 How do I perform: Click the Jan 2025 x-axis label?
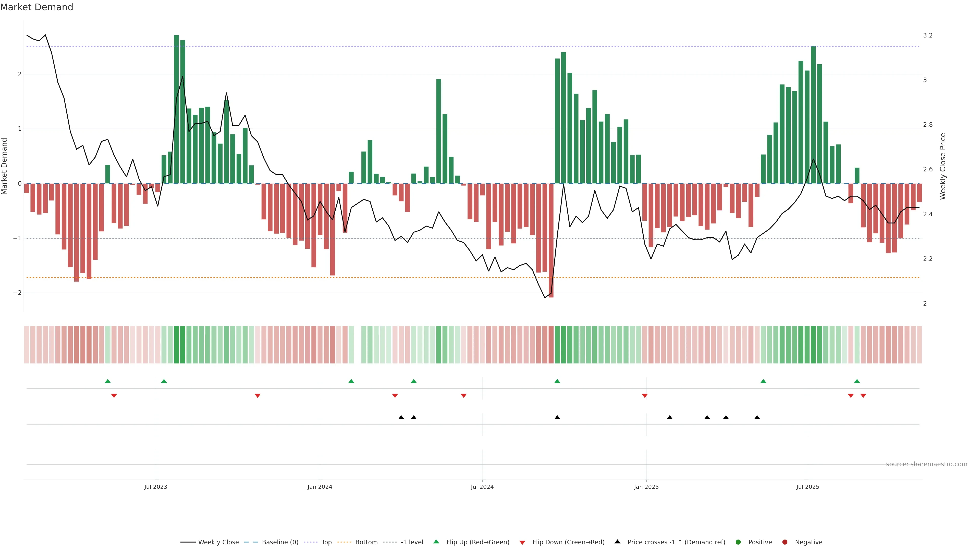tap(646, 487)
